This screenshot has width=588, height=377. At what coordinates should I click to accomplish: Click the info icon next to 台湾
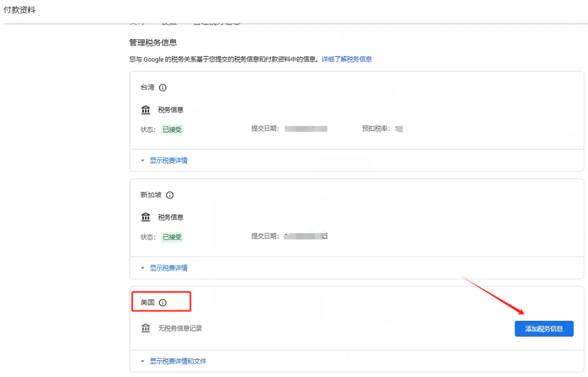(x=162, y=87)
